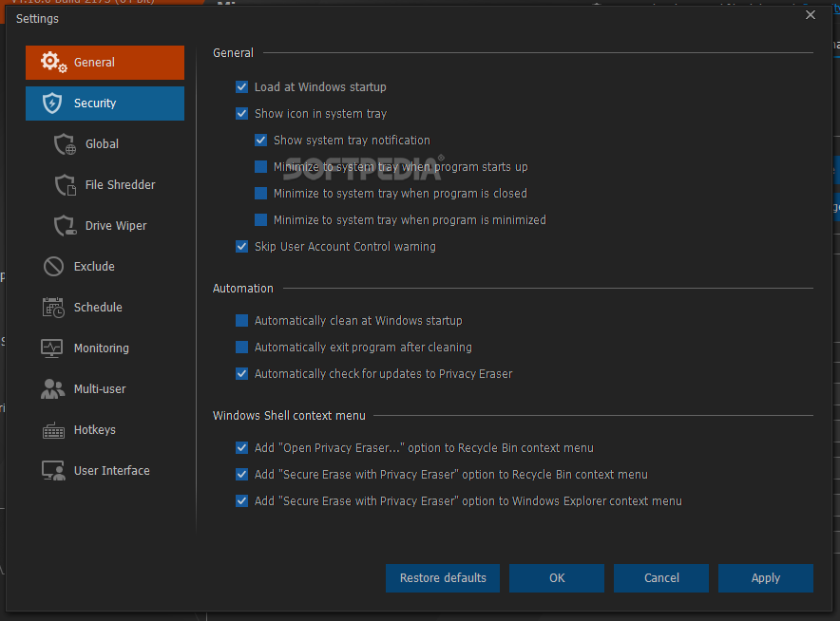The height and width of the screenshot is (621, 840).
Task: Click the Cancel button
Action: point(661,578)
